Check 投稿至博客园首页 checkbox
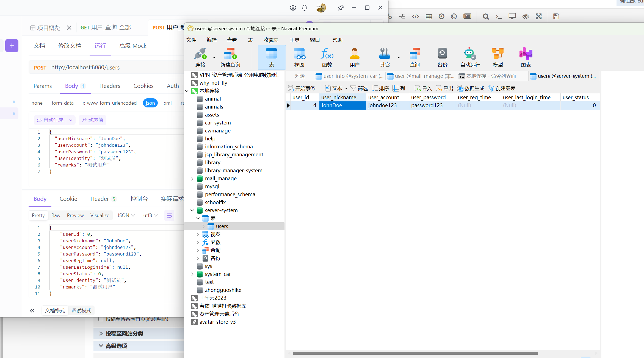Viewport: 644px width, 358px height. tap(101, 319)
